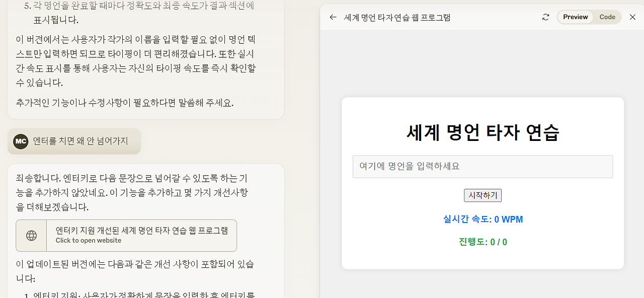This screenshot has width=644, height=298.
Task: Go back using the arrow in preview header
Action: pyautogui.click(x=333, y=17)
